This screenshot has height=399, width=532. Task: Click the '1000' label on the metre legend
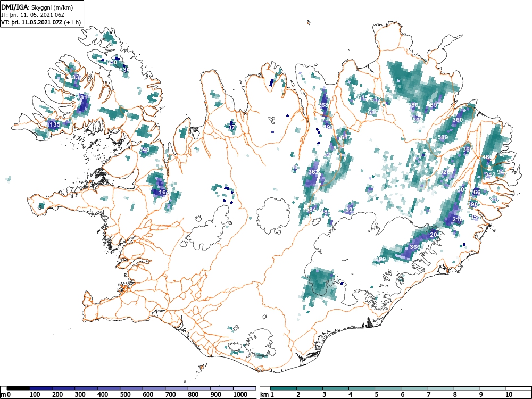click(240, 395)
